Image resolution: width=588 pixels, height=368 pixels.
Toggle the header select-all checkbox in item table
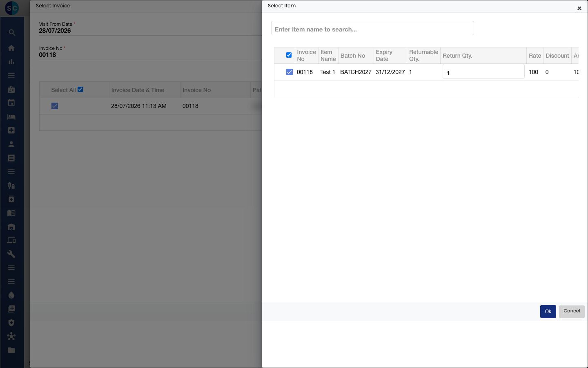[289, 55]
